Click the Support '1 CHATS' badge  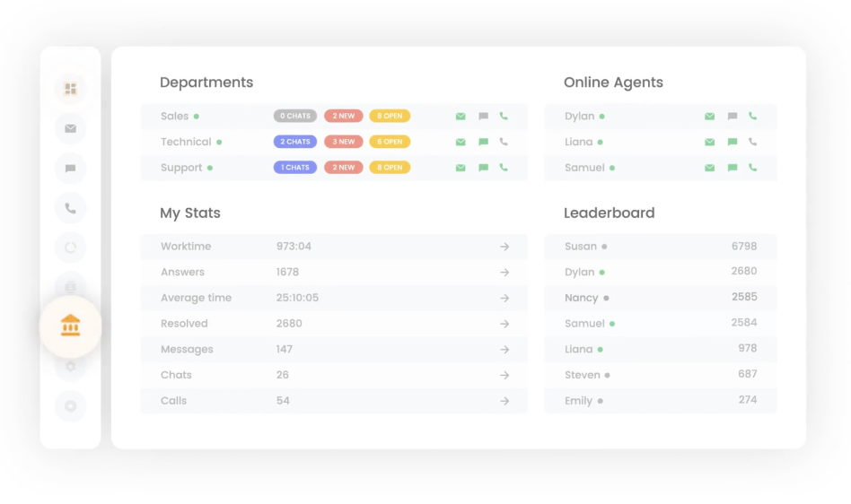coord(295,168)
